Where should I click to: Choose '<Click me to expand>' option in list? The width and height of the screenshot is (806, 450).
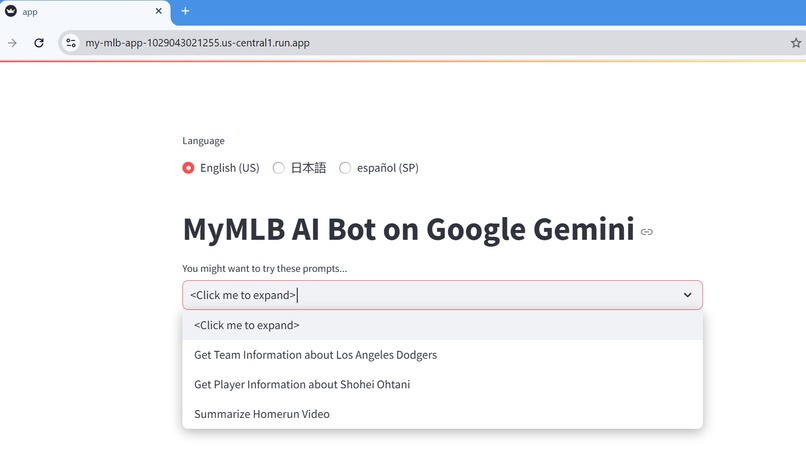(x=442, y=325)
